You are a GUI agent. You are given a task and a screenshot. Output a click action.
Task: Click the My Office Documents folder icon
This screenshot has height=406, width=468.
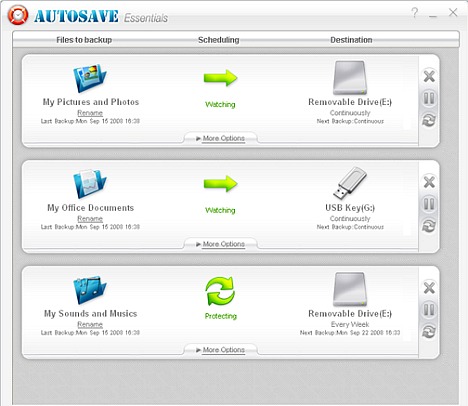tap(90, 184)
